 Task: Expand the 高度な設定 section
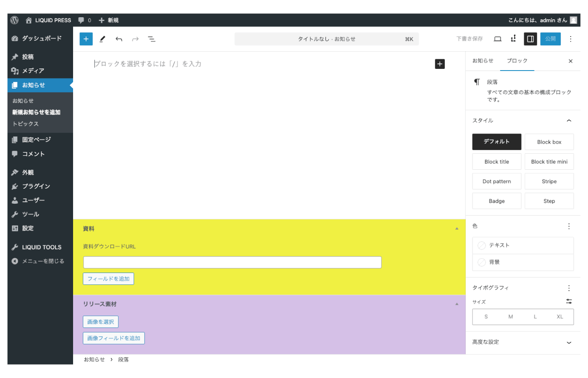[x=569, y=342]
